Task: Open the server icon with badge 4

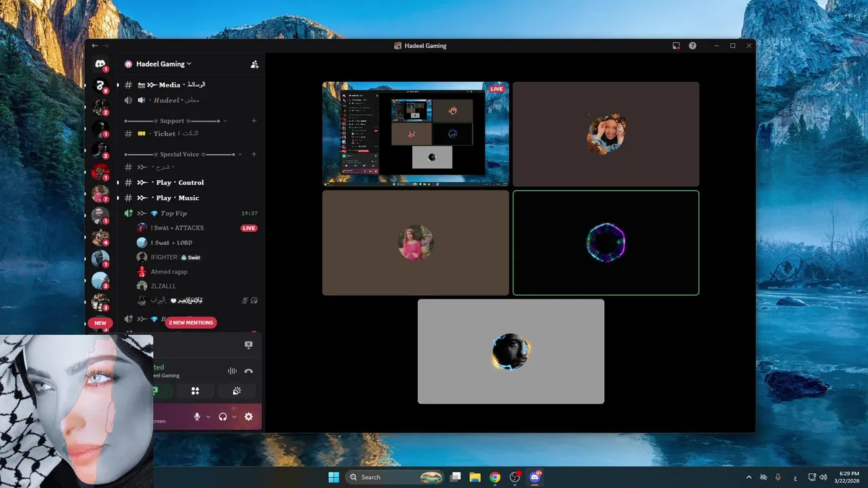Action: coord(100,237)
